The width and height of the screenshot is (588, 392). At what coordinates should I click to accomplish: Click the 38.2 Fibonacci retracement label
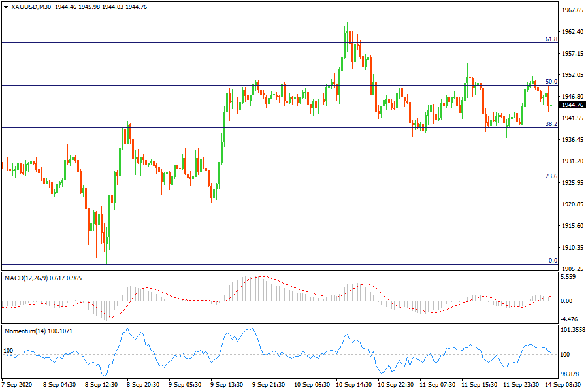tap(551, 123)
